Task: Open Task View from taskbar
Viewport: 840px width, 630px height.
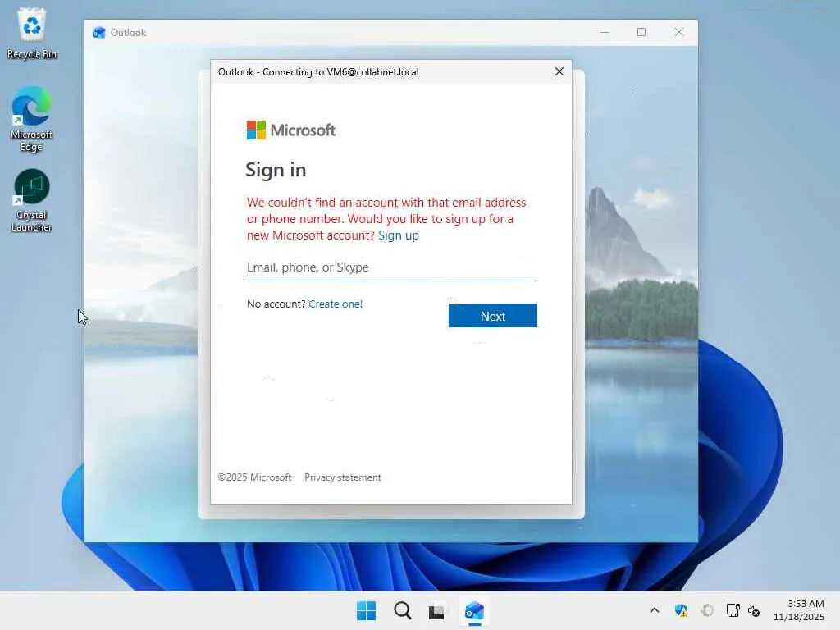Action: click(x=436, y=610)
